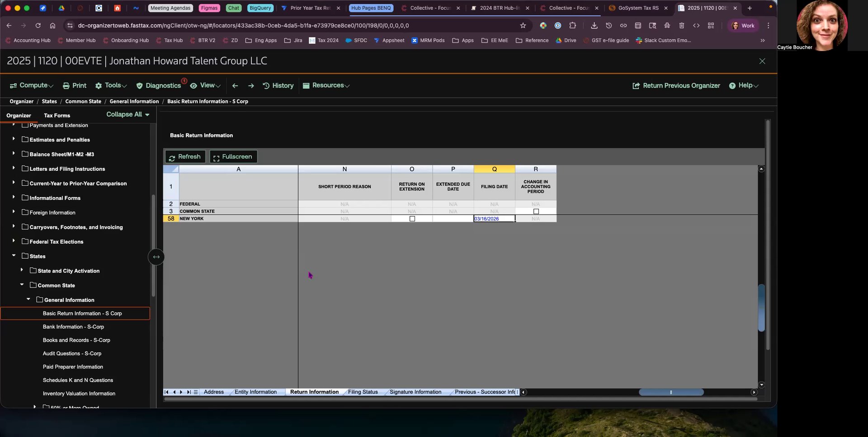Screen dimensions: 868x437
Task: Click the back arrow in organizer toolbar
Action: coord(235,85)
